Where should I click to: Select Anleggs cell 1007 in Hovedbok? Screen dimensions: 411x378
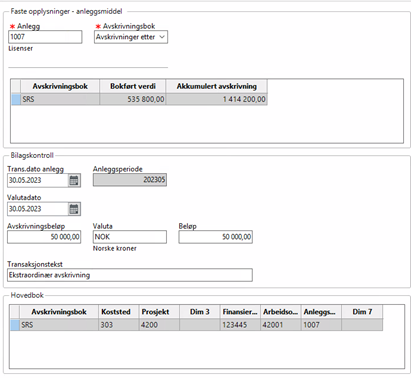coord(321,325)
